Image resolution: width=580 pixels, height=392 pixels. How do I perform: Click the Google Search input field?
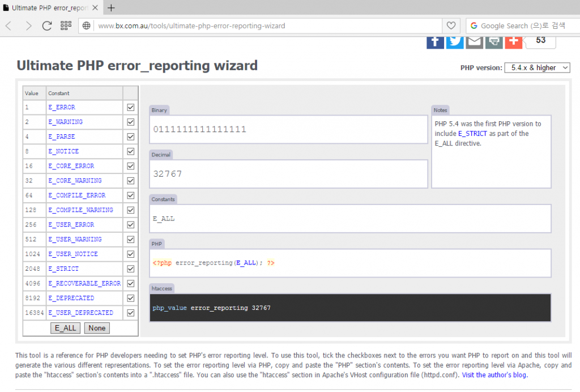click(524, 25)
